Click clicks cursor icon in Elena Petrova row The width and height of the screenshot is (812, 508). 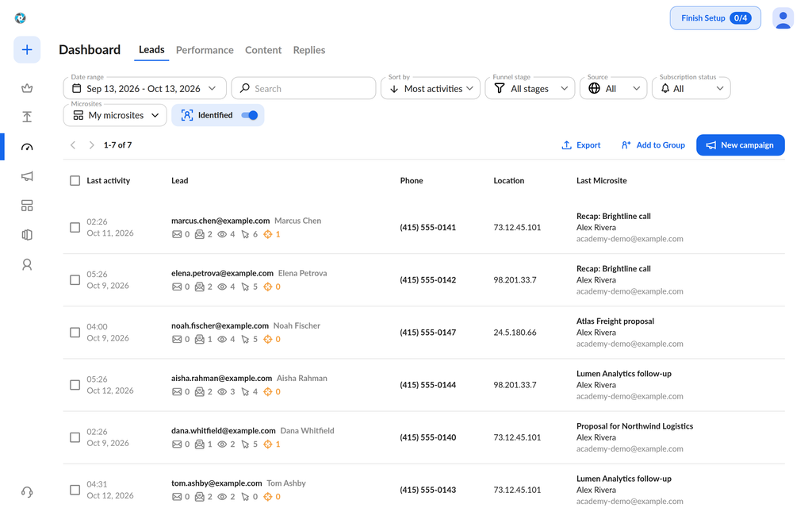pos(245,287)
